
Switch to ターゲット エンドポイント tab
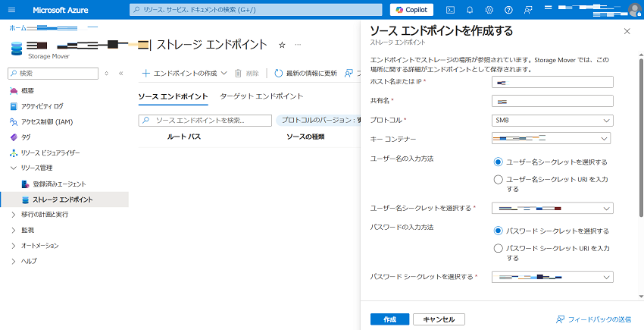click(x=261, y=96)
